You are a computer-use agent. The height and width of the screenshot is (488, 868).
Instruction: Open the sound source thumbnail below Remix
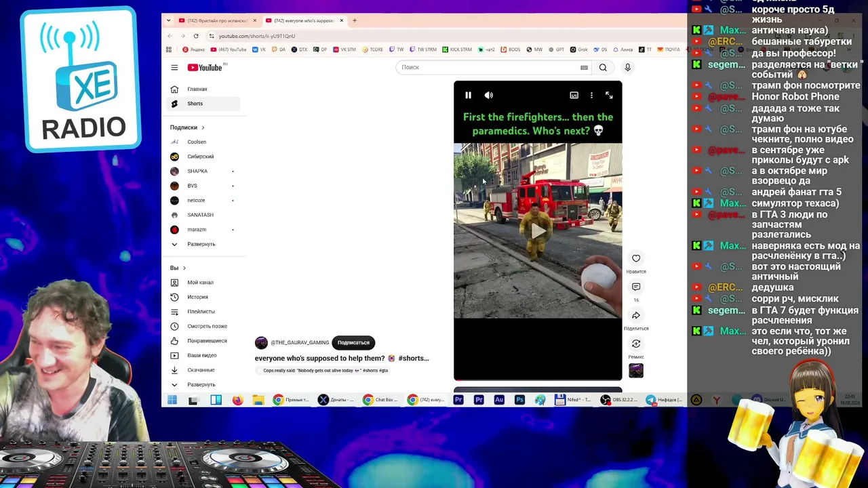[636, 370]
